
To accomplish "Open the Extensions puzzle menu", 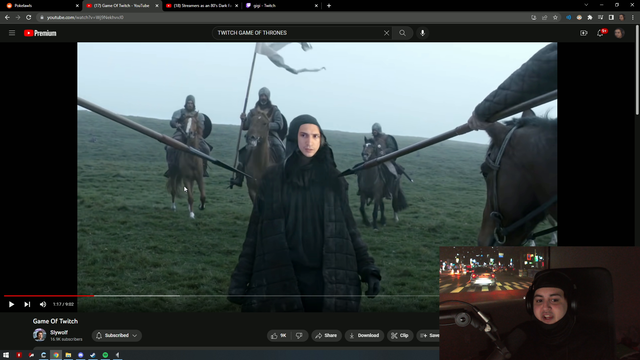I will 590,18.
